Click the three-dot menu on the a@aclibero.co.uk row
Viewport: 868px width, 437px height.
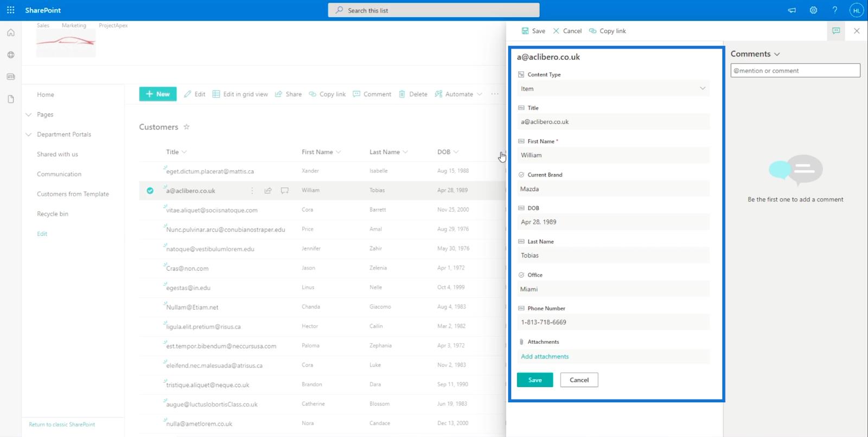click(252, 190)
